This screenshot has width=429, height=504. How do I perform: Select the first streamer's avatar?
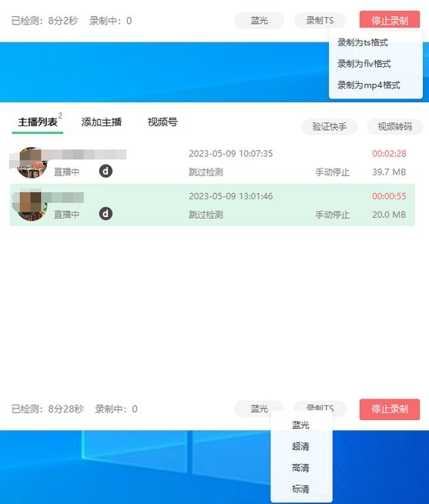click(x=32, y=162)
